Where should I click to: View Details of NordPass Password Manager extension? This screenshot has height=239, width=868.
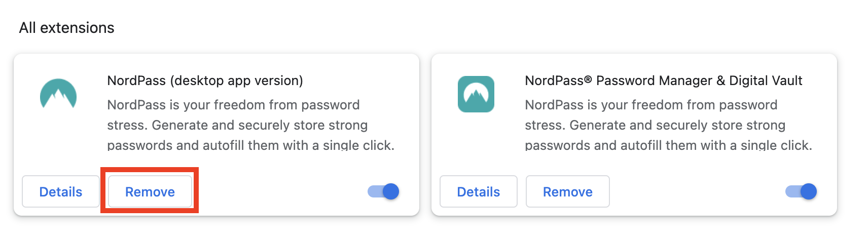[478, 191]
